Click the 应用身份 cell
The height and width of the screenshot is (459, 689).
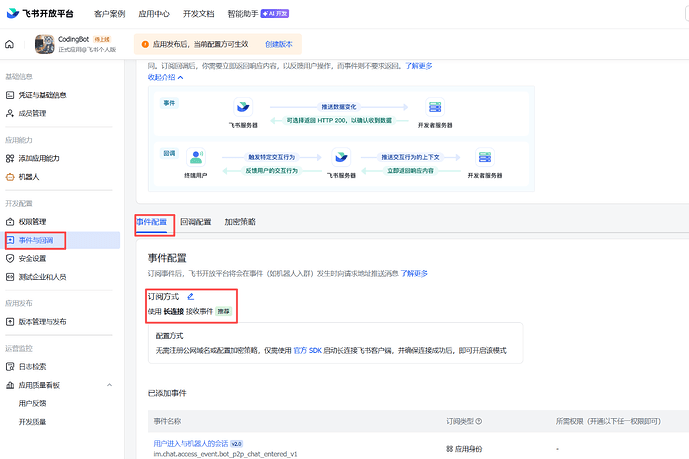[x=464, y=449]
